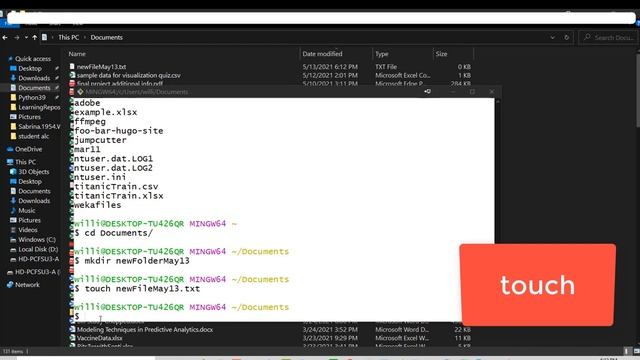Focus the Search Documents field

(608, 38)
